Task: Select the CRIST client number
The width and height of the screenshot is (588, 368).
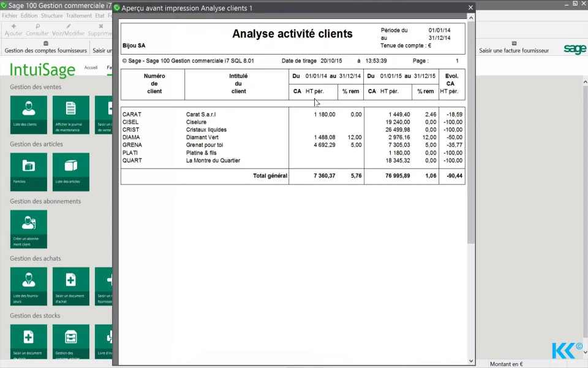Action: pos(130,129)
